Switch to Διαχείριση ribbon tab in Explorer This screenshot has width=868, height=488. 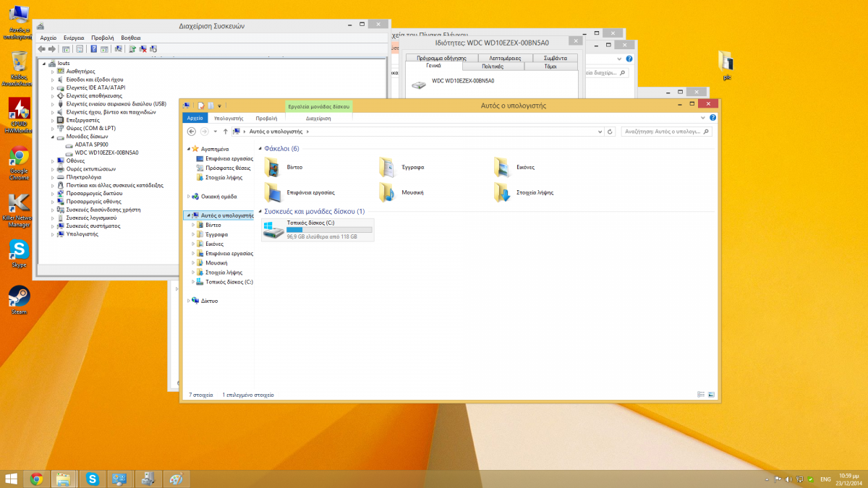(318, 118)
